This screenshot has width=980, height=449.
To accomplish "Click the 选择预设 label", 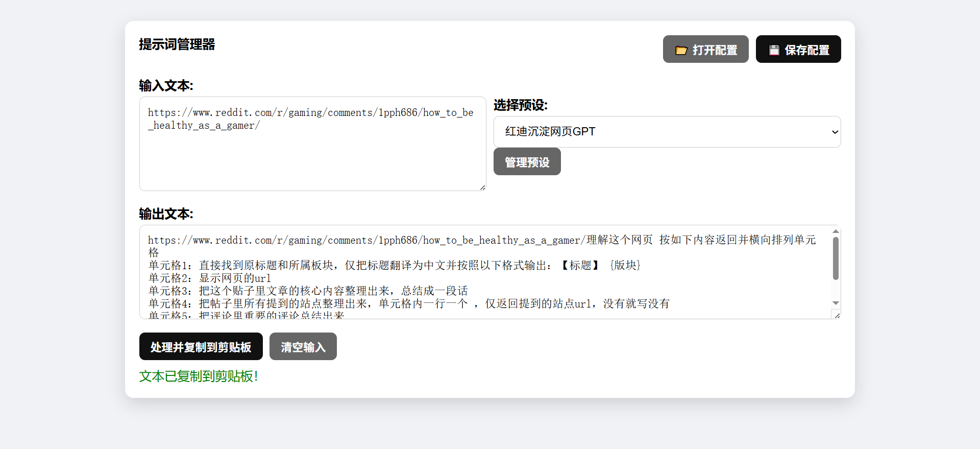I will 520,105.
